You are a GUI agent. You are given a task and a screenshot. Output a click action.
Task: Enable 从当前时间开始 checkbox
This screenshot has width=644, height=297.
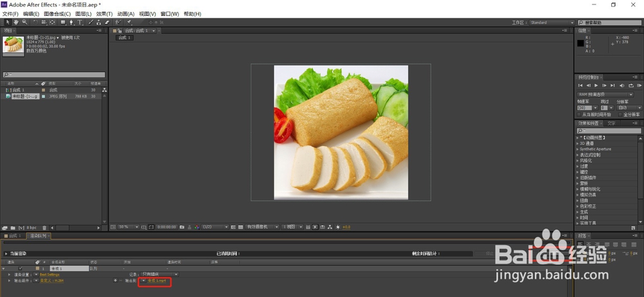click(579, 115)
